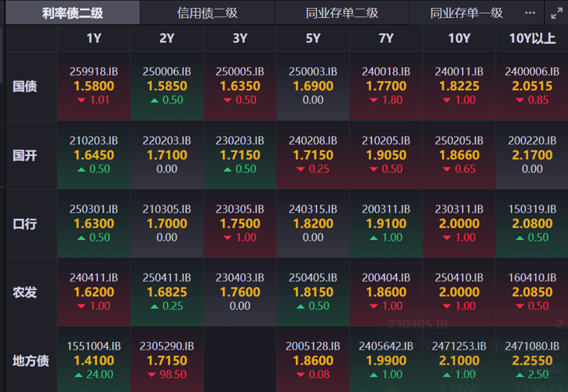Screen dimensions: 568x392
Task: Open the 同业存单二级 tab
Action: click(342, 13)
